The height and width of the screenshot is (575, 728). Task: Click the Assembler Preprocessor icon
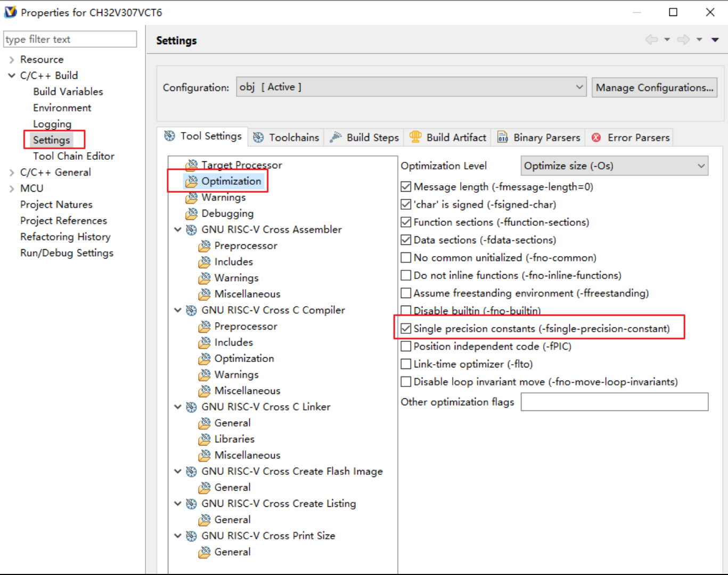(x=205, y=246)
